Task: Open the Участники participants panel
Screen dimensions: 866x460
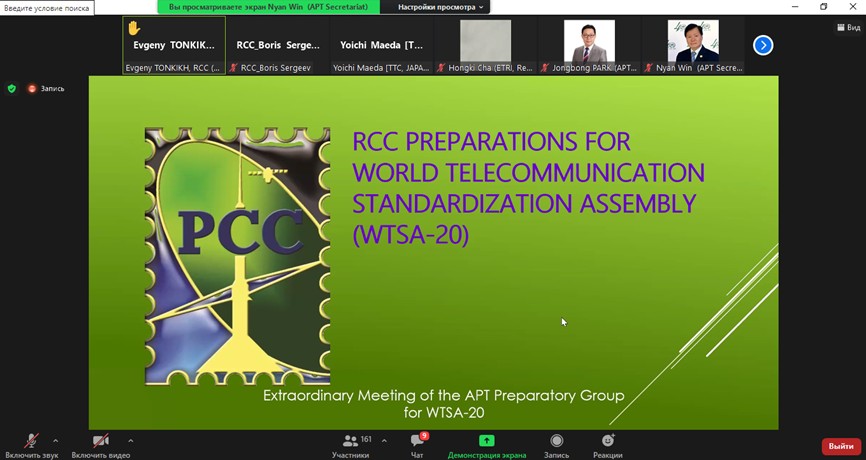Action: pos(351,446)
